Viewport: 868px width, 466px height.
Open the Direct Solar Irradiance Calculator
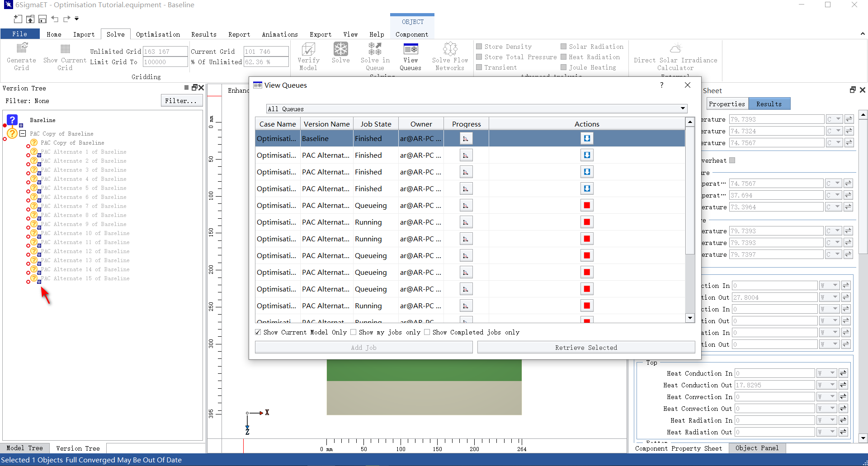[675, 49]
